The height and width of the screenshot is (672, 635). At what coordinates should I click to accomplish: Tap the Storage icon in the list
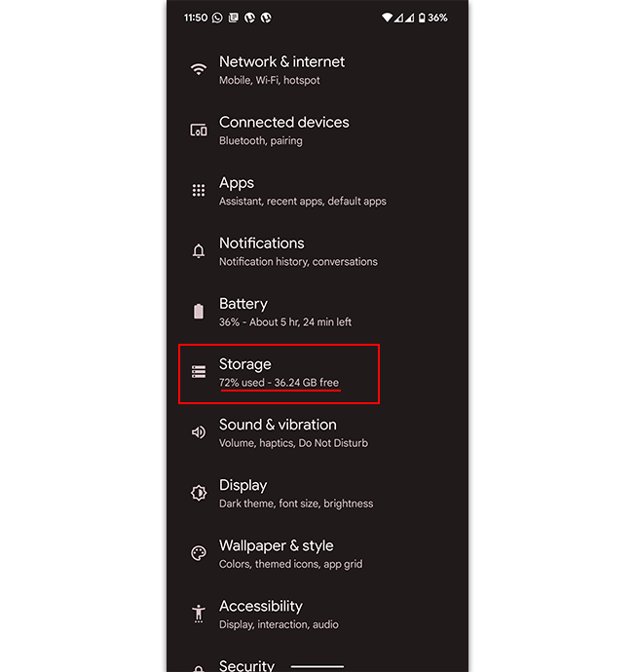point(199,372)
